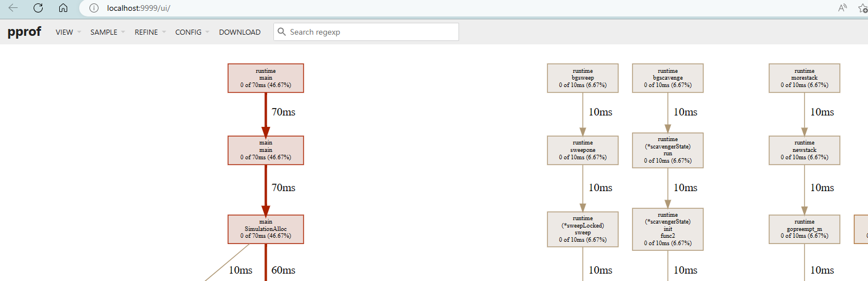The image size is (868, 281).
Task: Open the read aloud icon
Action: (842, 8)
